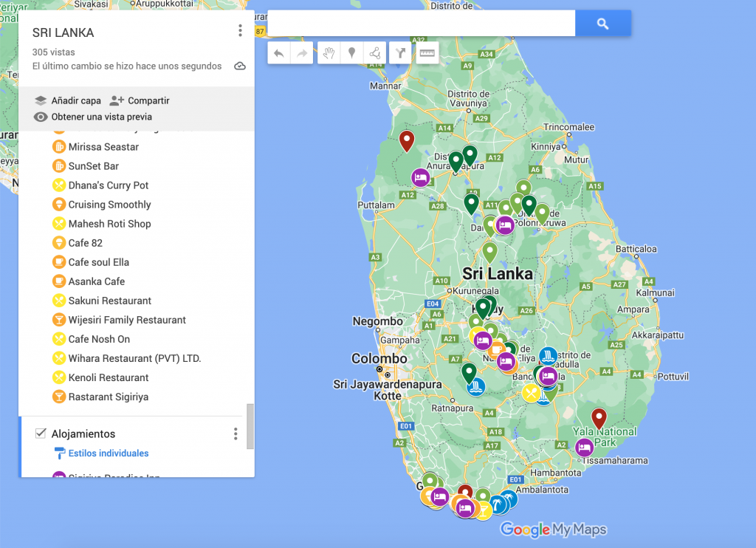Select Mahesh Roti Shop in list

[x=109, y=224]
